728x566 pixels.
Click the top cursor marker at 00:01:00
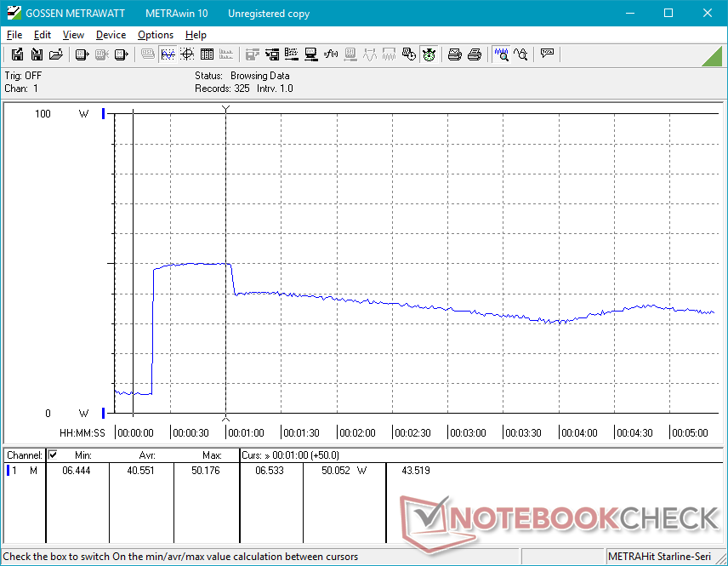point(225,109)
